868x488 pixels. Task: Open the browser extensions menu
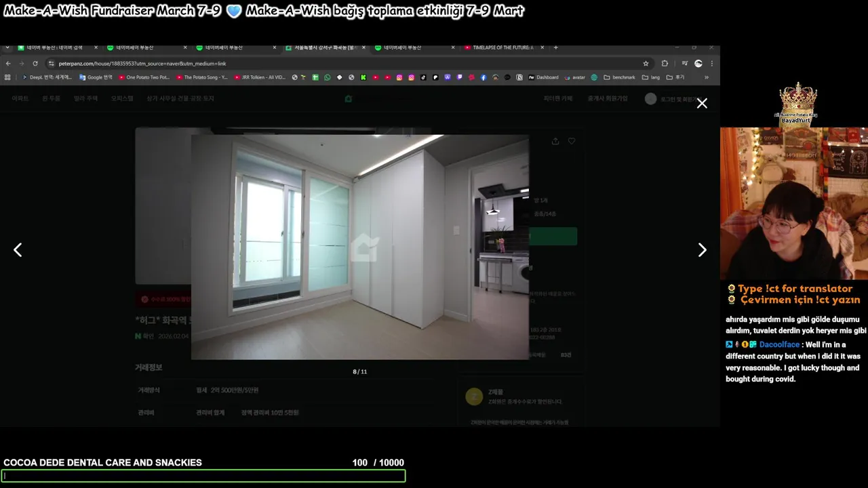click(x=665, y=64)
